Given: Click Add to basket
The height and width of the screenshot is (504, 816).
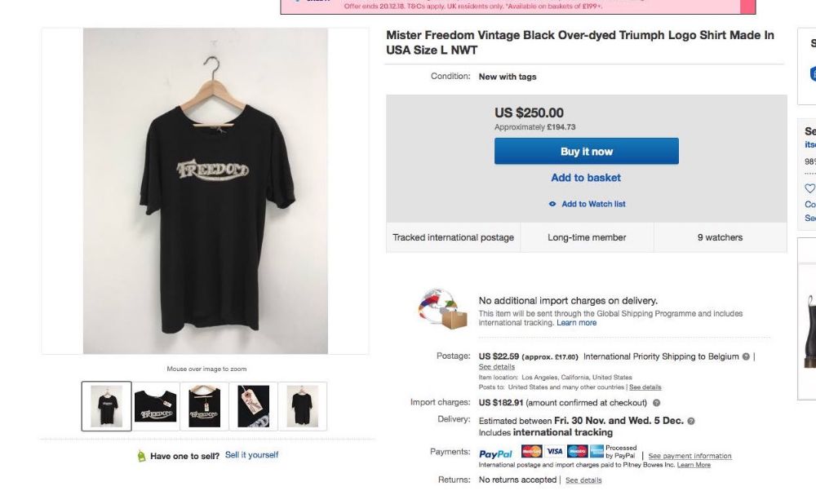Looking at the screenshot, I should click(586, 178).
